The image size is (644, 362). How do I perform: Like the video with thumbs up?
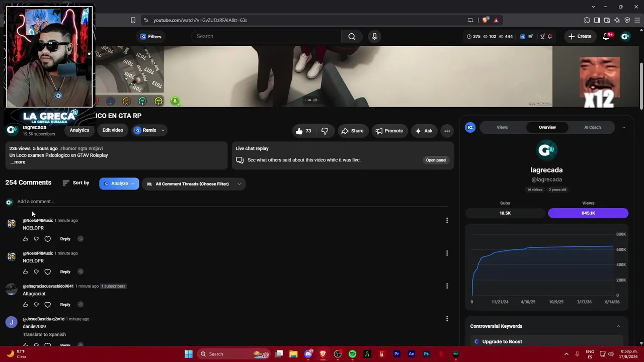(x=303, y=131)
